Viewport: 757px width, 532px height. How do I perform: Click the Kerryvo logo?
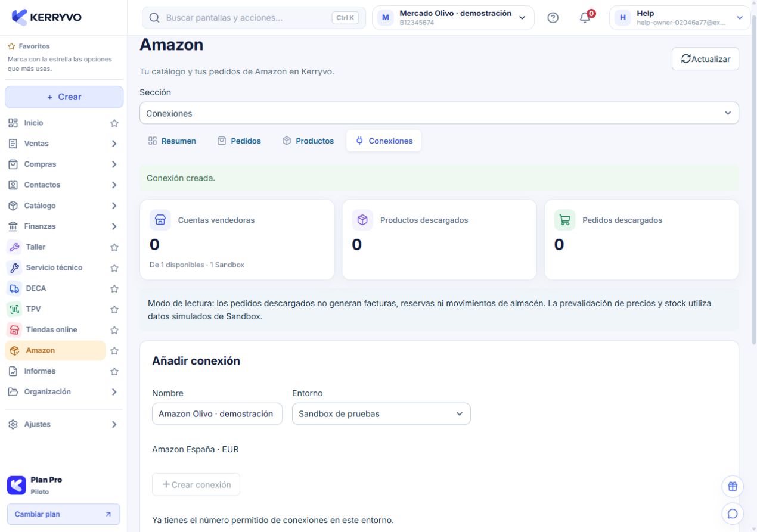46,17
